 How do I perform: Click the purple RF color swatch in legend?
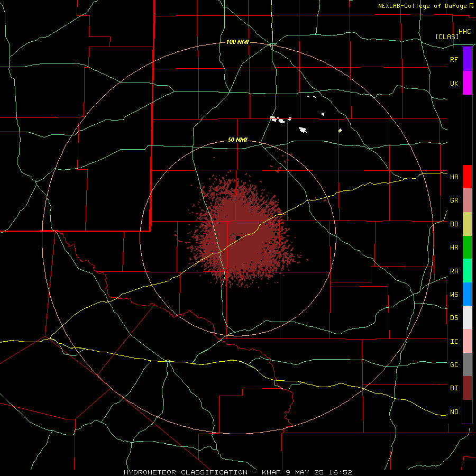(x=467, y=59)
